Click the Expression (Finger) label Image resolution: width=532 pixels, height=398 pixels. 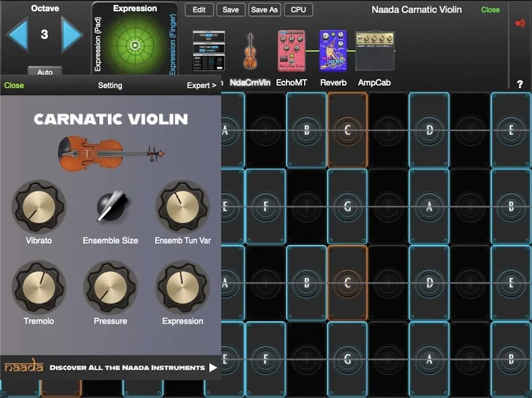click(x=173, y=44)
